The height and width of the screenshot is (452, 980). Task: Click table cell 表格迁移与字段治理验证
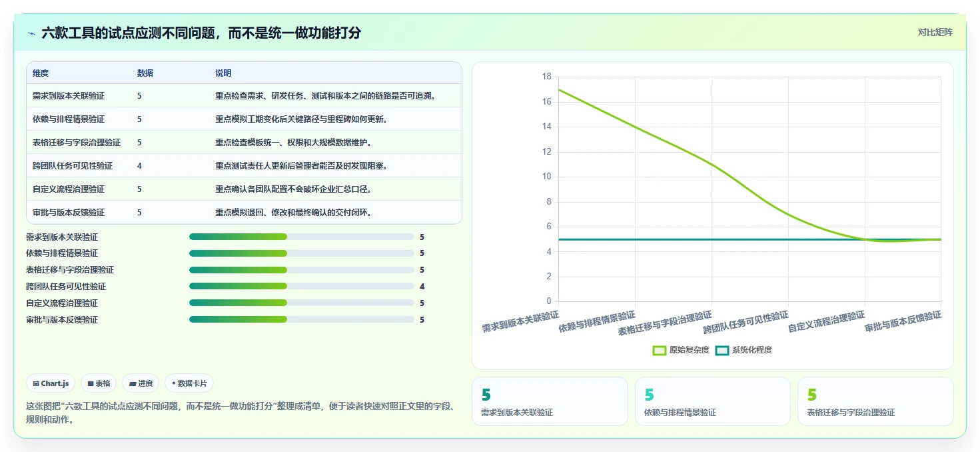point(77,143)
